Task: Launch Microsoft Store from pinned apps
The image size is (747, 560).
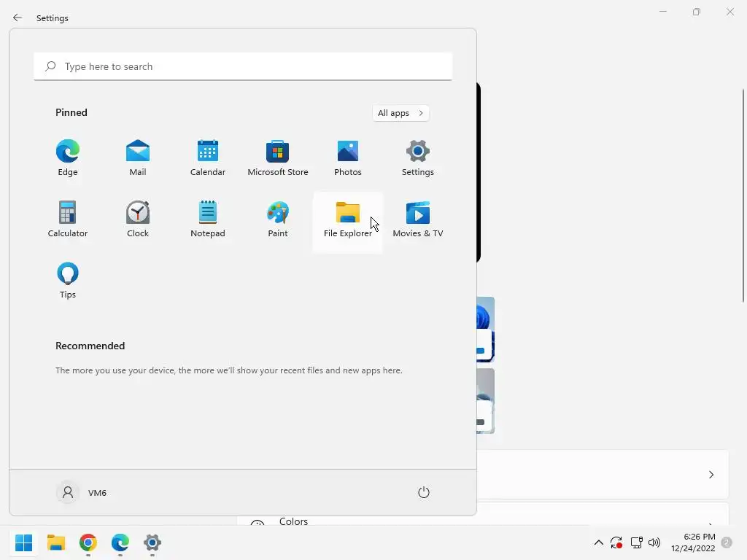Action: coord(278,158)
